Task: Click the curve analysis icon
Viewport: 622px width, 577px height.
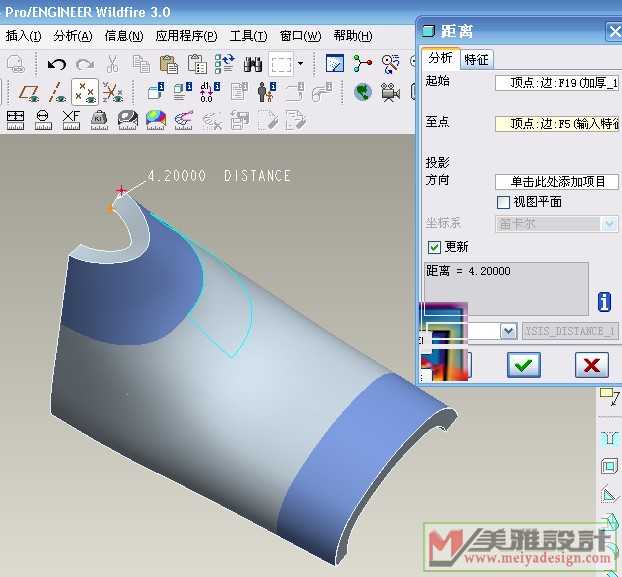Action: 184,120
